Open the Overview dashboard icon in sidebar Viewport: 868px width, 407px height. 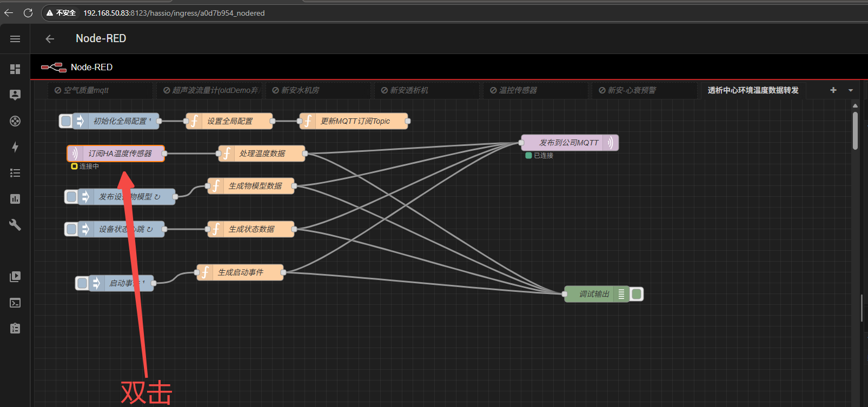[x=15, y=69]
